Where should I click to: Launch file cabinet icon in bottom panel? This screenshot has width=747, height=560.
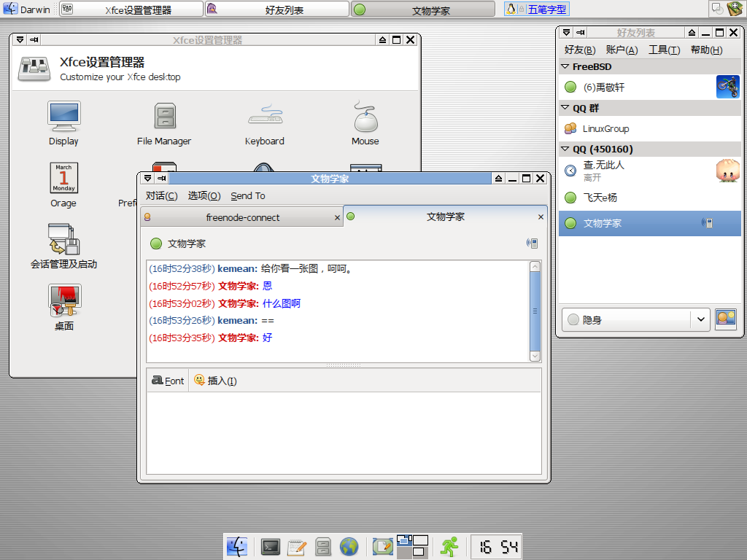(323, 547)
